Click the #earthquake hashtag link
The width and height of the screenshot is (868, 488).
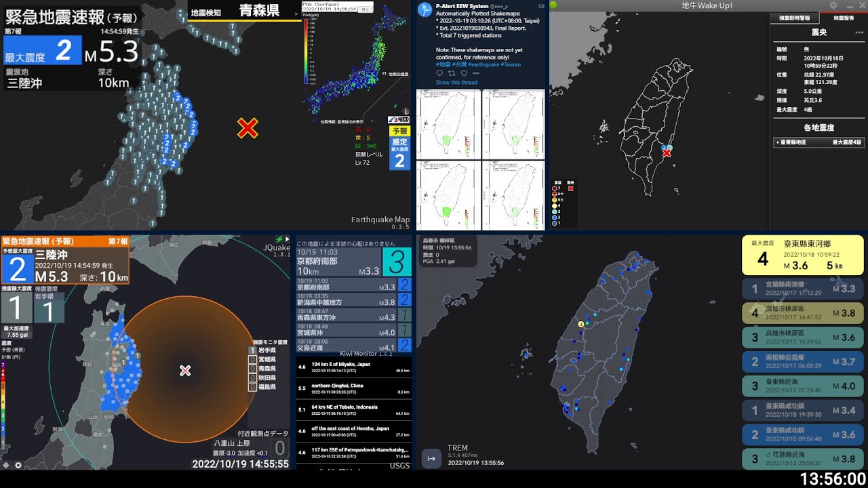point(482,64)
